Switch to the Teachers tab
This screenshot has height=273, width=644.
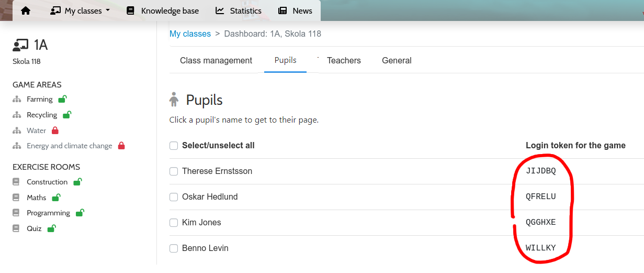click(344, 60)
